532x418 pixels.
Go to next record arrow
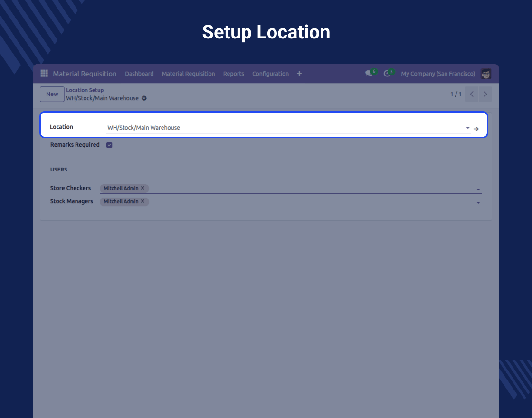(x=485, y=94)
